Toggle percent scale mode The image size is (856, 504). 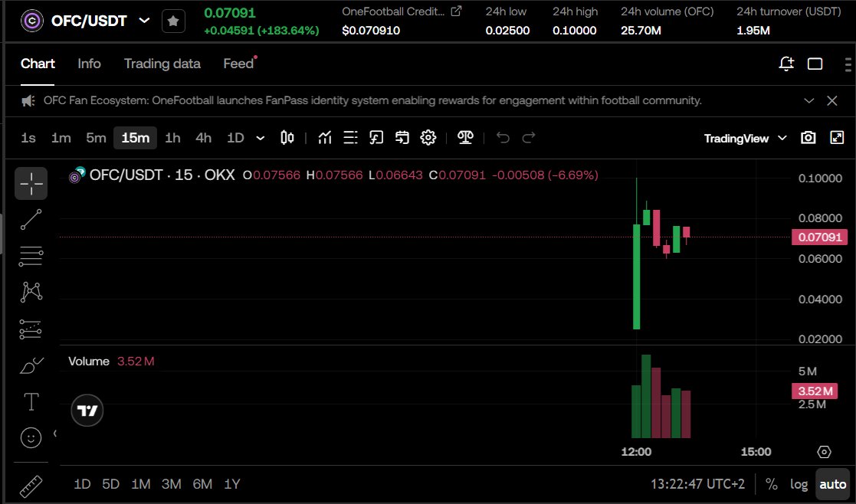coord(772,484)
